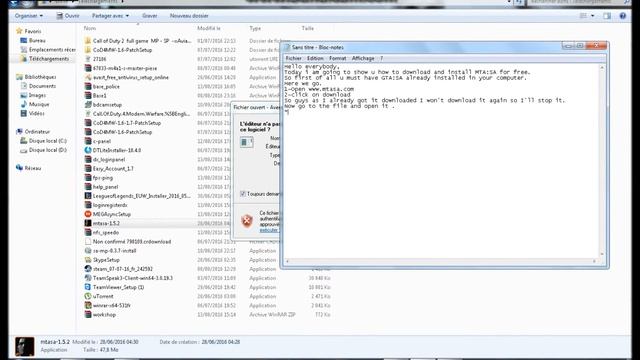Sort files by the Type column header
Screen dimensions: 640x360
(x=255, y=28)
